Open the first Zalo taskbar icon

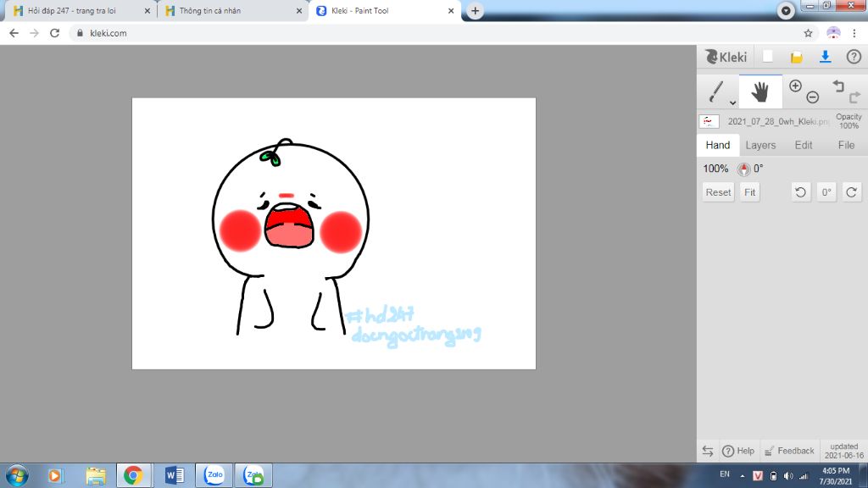[x=214, y=475]
